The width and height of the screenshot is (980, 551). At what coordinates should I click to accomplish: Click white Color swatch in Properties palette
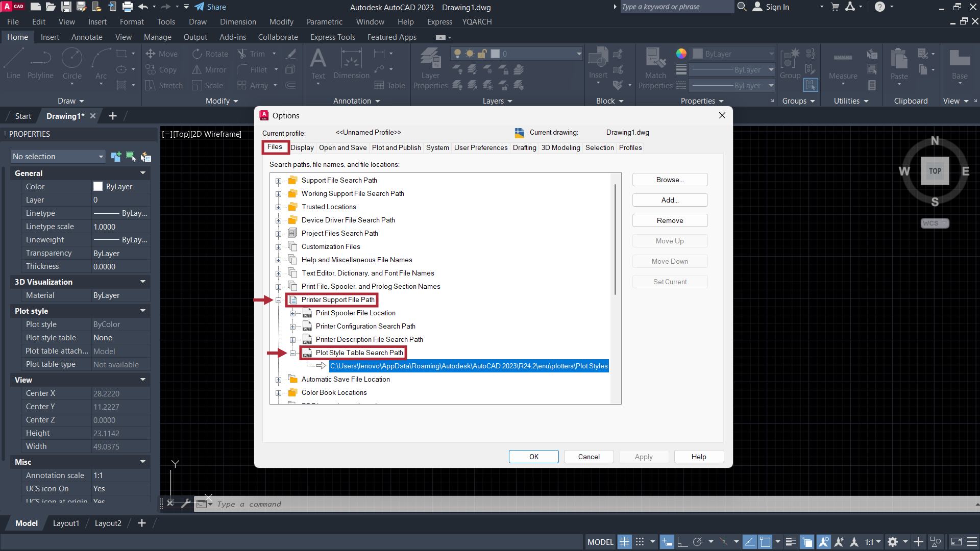click(x=98, y=187)
